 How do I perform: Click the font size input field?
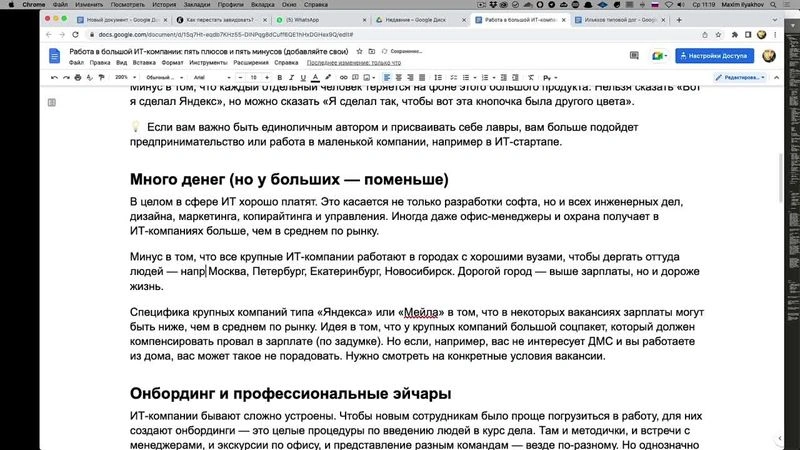tap(254, 78)
